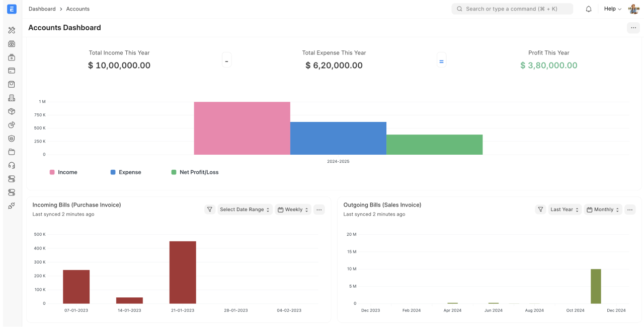Open the Last Year dropdown on Outgoing Bills
The image size is (644, 327).
pos(565,209)
